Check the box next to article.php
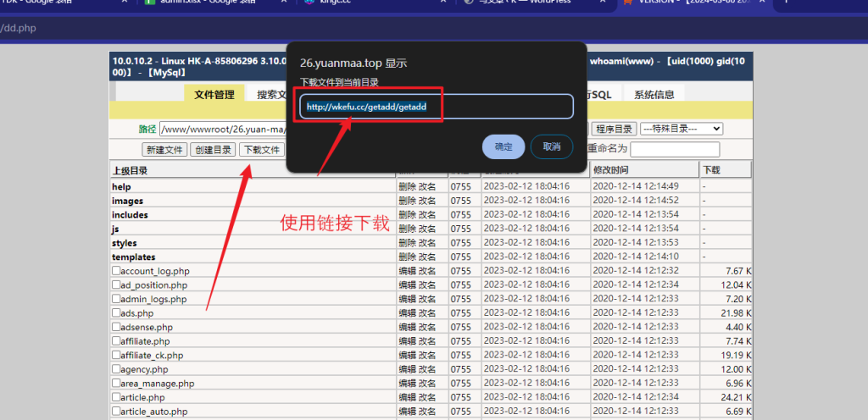The width and height of the screenshot is (868, 420). pyautogui.click(x=116, y=397)
